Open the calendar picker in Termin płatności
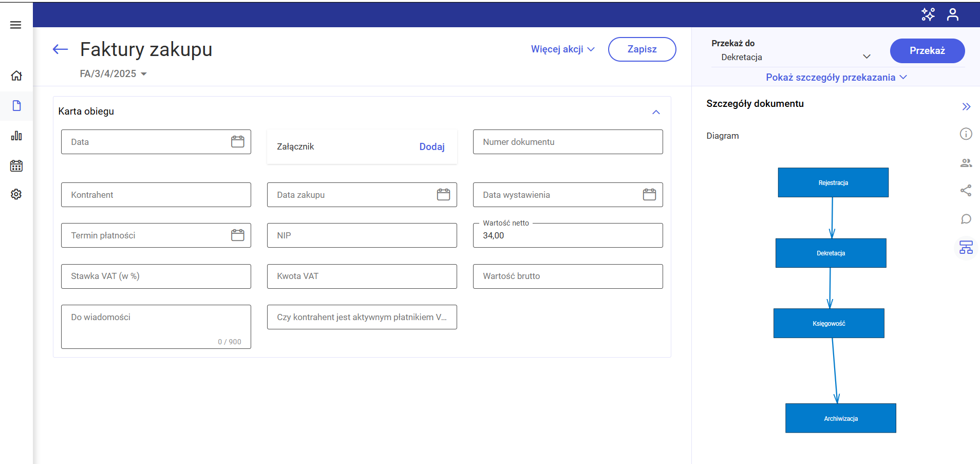This screenshot has height=464, width=980. pyautogui.click(x=238, y=235)
